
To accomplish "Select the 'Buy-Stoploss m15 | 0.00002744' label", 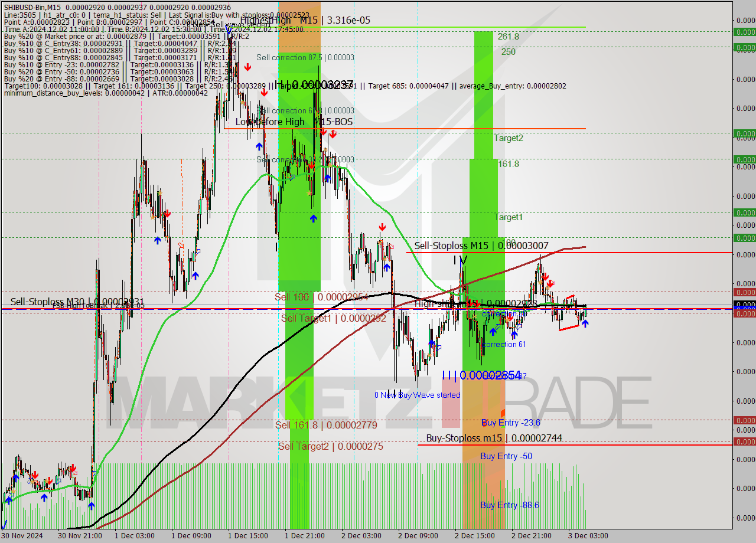I will (x=494, y=438).
